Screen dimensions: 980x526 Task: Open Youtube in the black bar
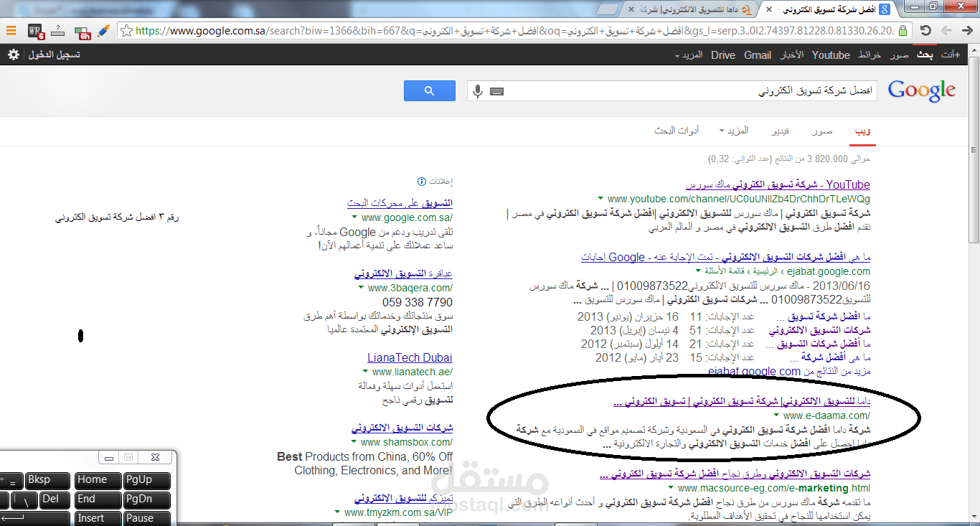831,55
